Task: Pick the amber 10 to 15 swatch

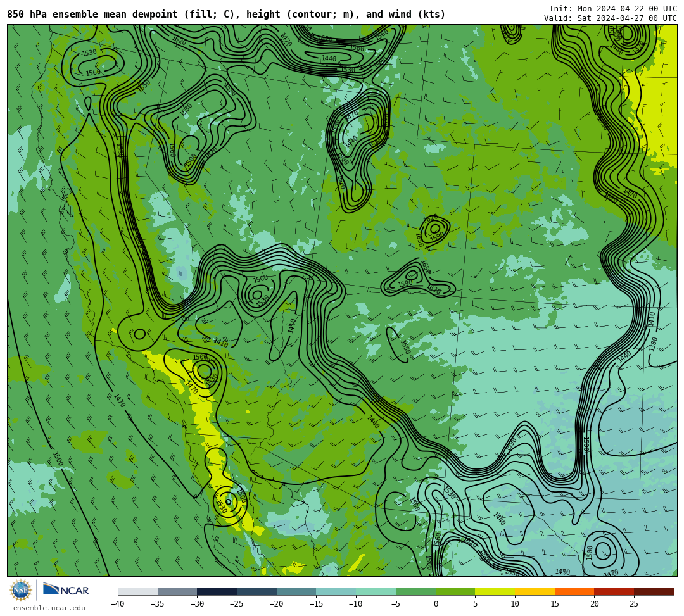Action: 535,591
